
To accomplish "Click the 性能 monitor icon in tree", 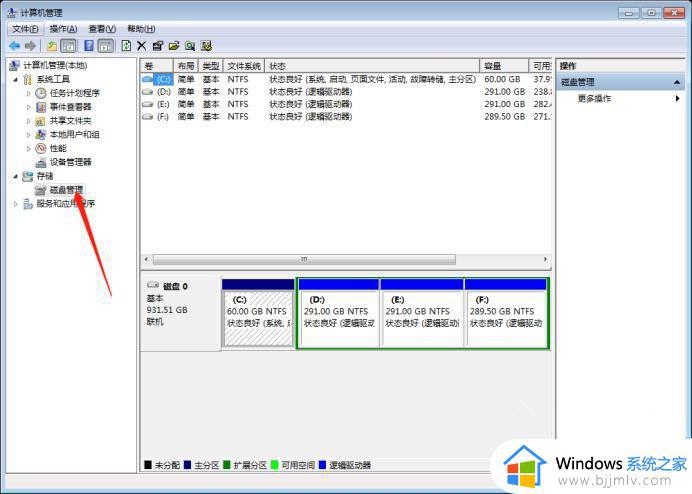I will [x=41, y=148].
